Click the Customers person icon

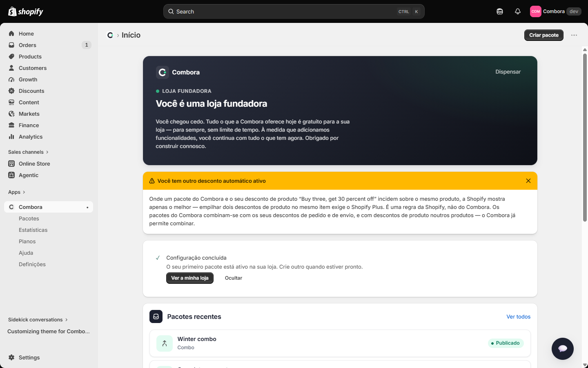11,68
